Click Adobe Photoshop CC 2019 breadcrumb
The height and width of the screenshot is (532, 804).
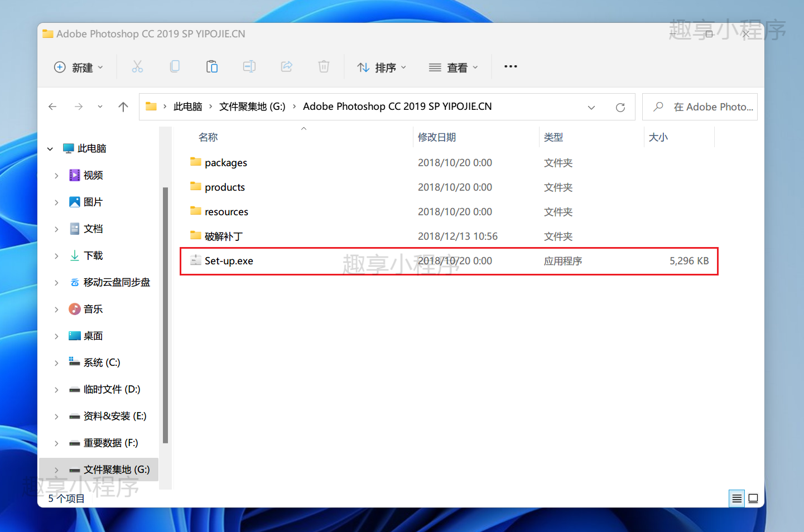pos(397,107)
